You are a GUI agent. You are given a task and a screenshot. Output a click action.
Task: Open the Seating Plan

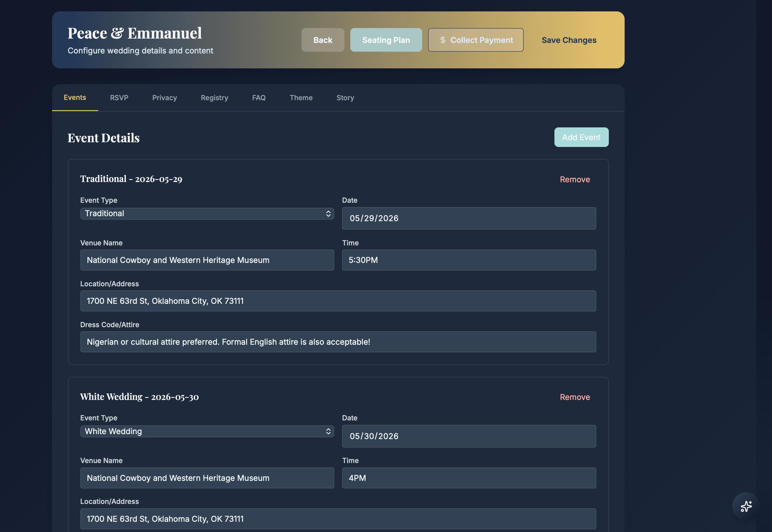(x=386, y=40)
